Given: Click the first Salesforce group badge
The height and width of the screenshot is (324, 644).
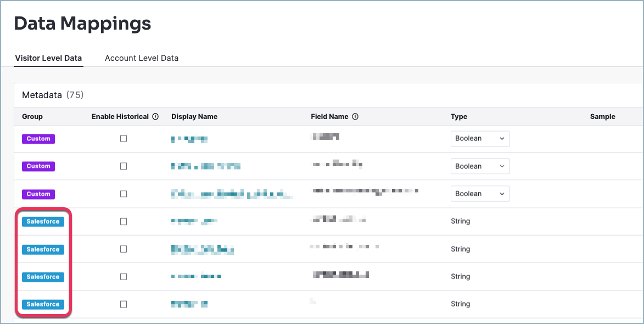Looking at the screenshot, I should point(43,221).
